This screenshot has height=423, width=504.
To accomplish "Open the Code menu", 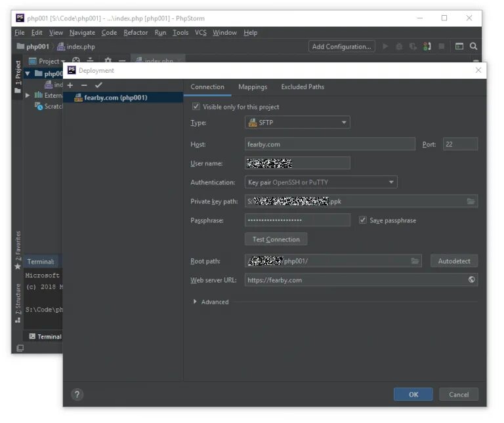I will [109, 32].
